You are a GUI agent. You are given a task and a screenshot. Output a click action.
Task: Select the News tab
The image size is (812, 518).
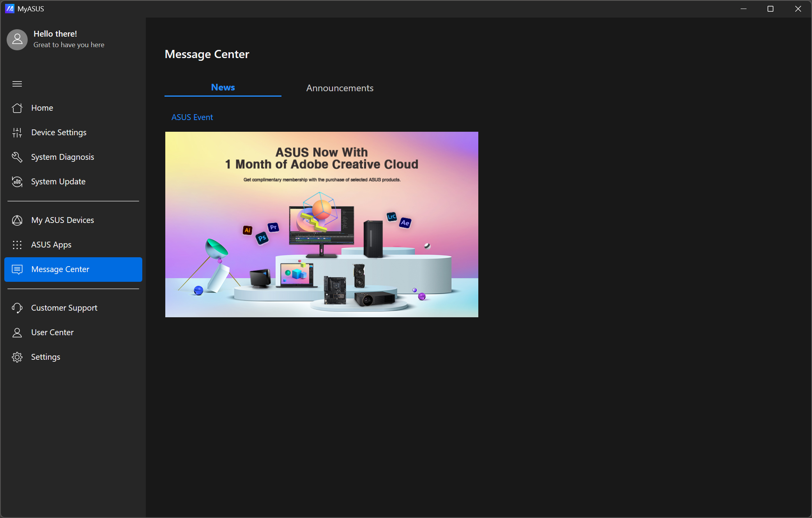tap(223, 87)
